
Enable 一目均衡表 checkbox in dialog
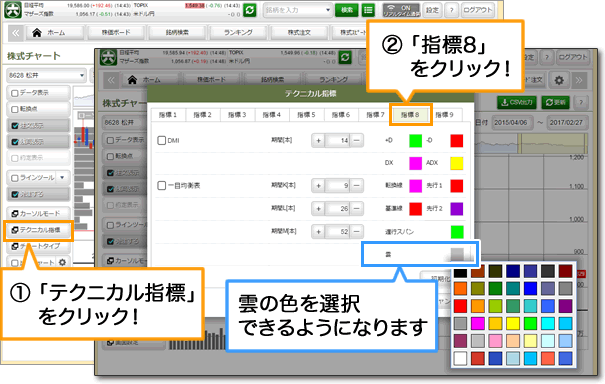tap(162, 186)
